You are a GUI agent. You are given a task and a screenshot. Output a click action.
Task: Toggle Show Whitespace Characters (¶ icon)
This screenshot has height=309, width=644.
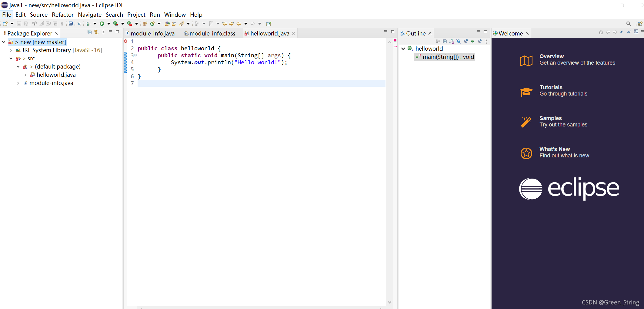click(x=62, y=23)
